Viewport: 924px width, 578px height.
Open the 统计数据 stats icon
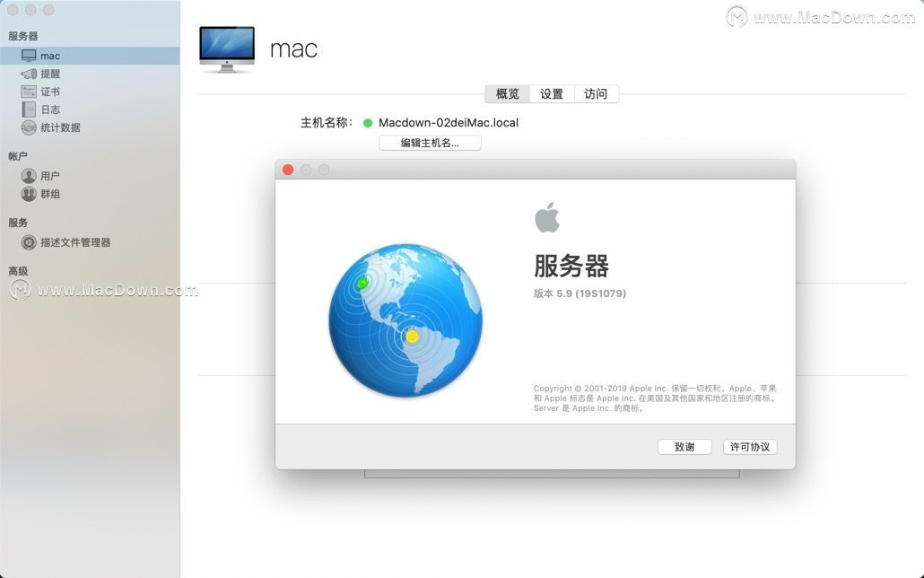click(29, 127)
